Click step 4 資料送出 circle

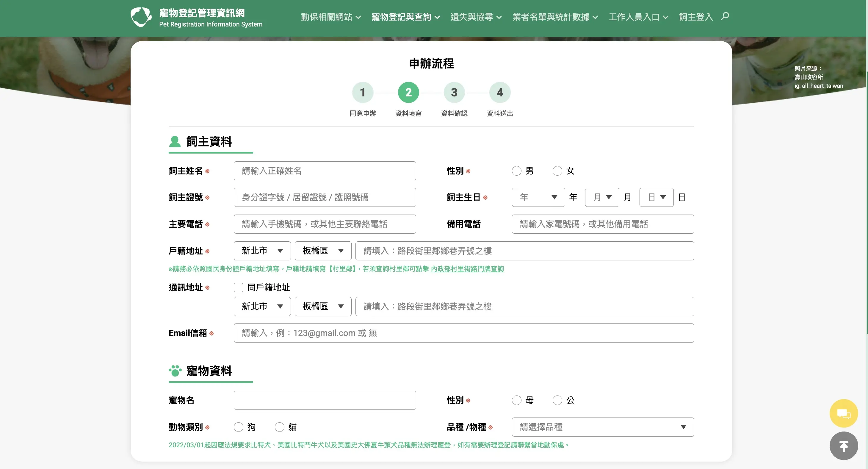(499, 92)
